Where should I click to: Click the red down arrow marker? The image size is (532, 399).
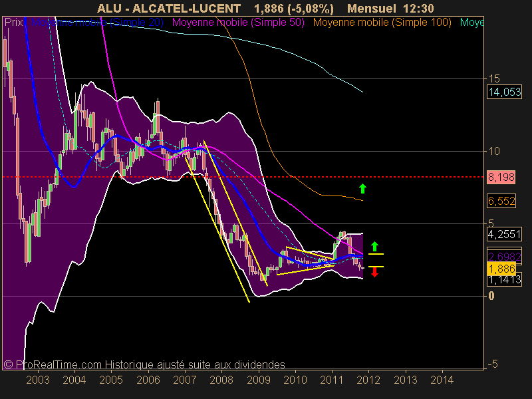[374, 272]
